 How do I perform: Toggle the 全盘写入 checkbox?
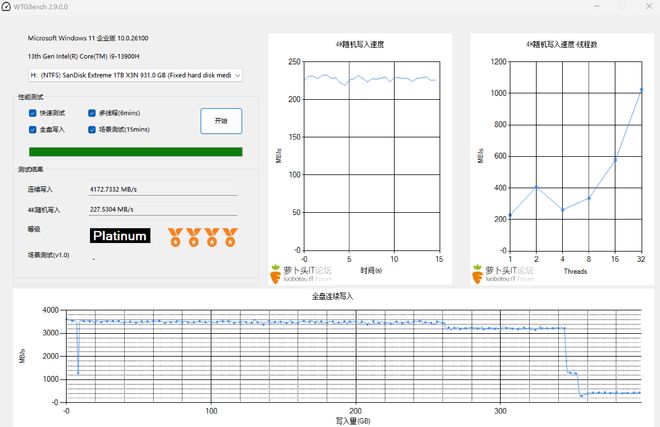33,129
